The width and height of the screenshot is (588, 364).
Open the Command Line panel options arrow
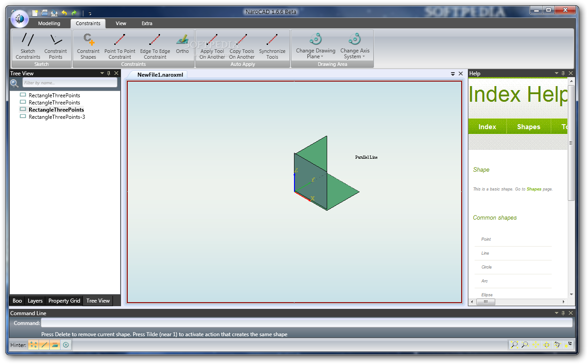point(557,313)
